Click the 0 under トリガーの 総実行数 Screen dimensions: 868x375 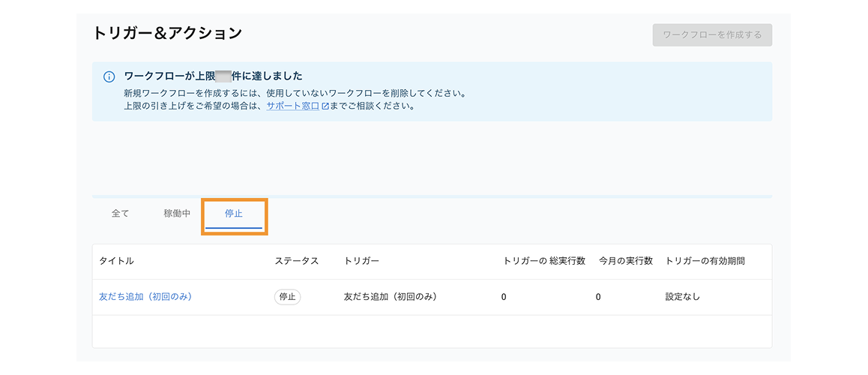click(504, 297)
